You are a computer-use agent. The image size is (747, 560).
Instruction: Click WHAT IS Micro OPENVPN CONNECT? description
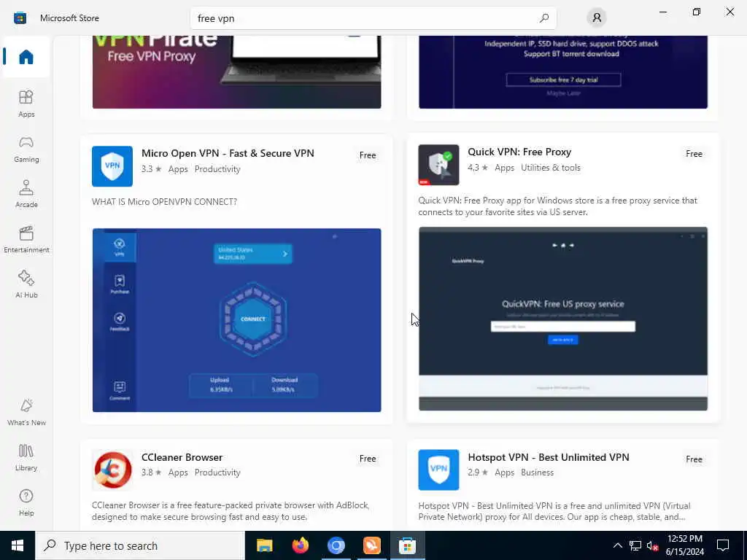(x=164, y=202)
